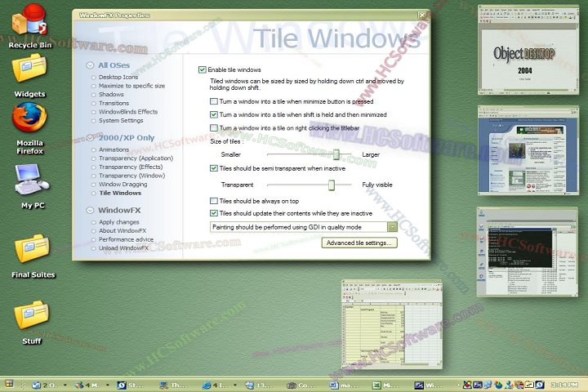The image size is (588, 392).
Task: Switch to the 'Th...' taskbar item
Action: 173,385
